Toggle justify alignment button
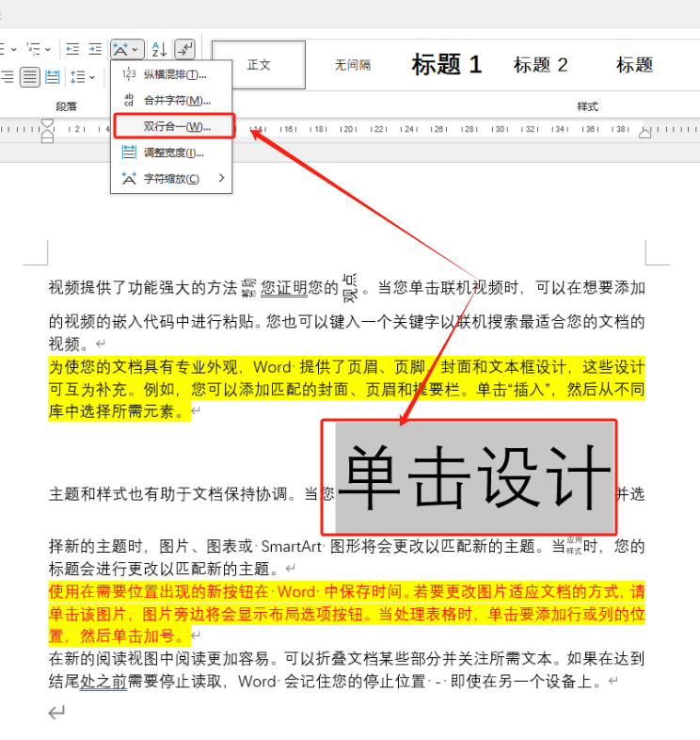Image resolution: width=700 pixels, height=740 pixels. click(x=30, y=77)
